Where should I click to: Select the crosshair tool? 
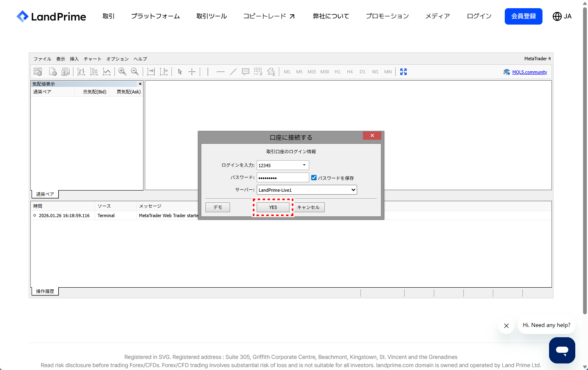tap(192, 72)
